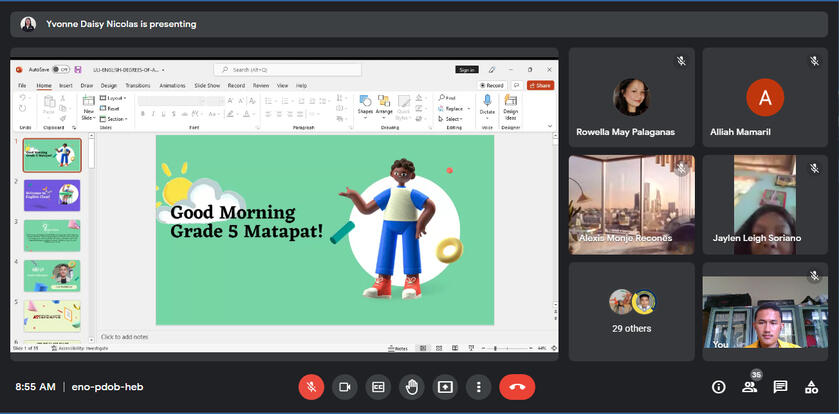The image size is (839, 414).
Task: Toggle the camera on or off
Action: pyautogui.click(x=345, y=387)
